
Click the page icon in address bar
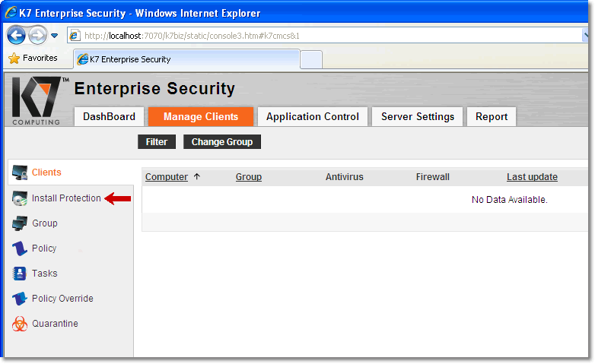75,36
